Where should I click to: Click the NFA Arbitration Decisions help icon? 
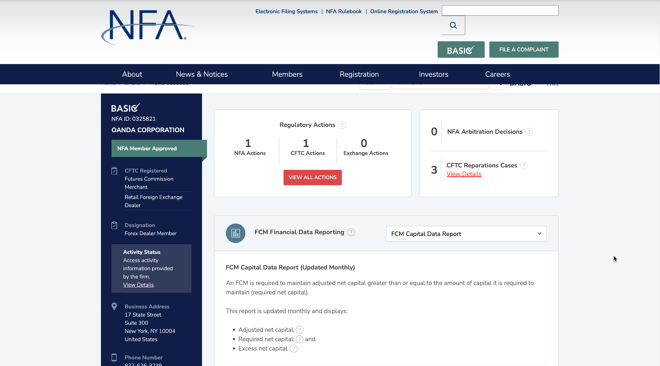click(529, 132)
